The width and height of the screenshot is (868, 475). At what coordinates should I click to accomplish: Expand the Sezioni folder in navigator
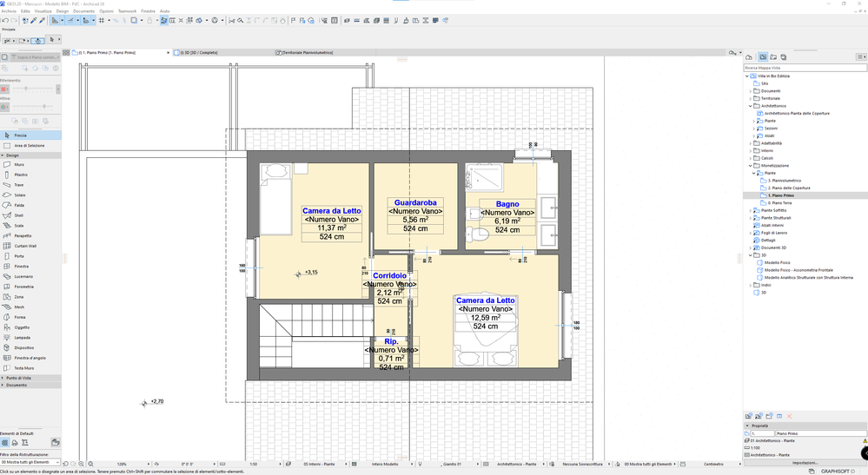pos(754,129)
